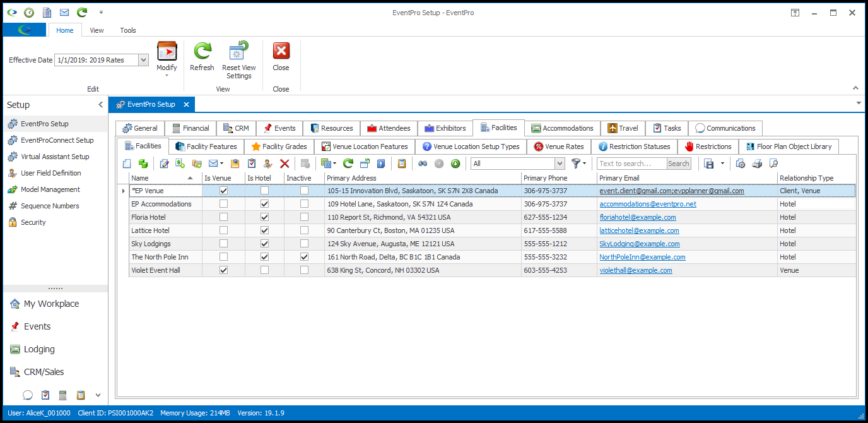Viewport: 868px width, 423px height.
Task: Click the red X delete icon
Action: point(284,164)
